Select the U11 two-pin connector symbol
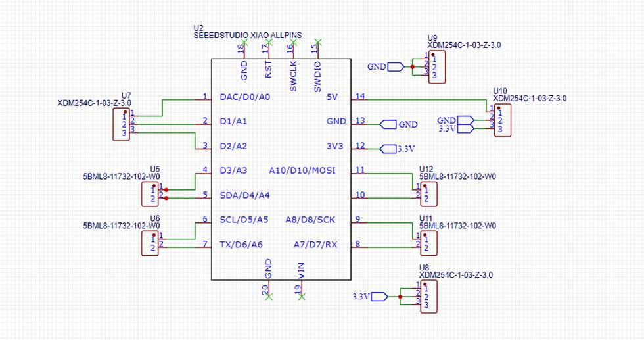Screen dimensions: 644x340 [x=428, y=243]
